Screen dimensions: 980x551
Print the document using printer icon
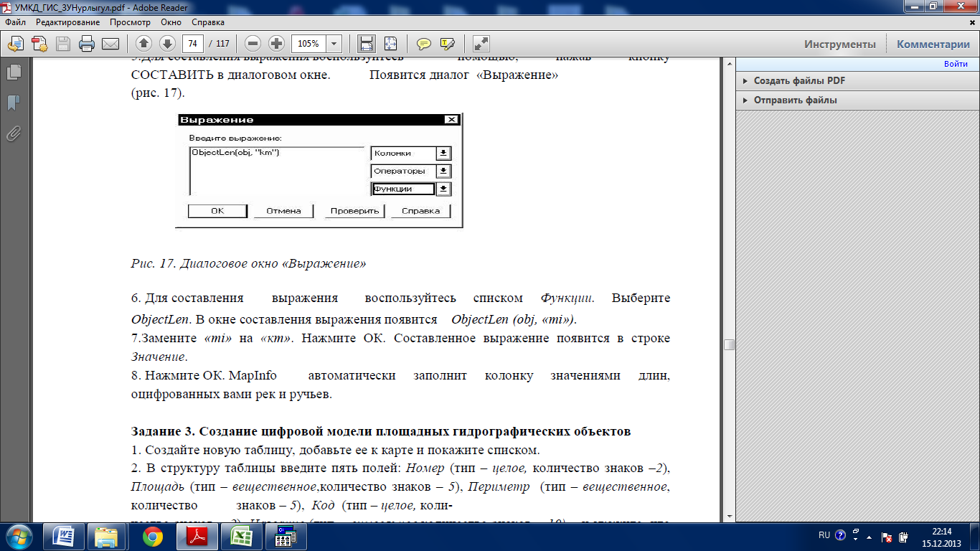87,43
